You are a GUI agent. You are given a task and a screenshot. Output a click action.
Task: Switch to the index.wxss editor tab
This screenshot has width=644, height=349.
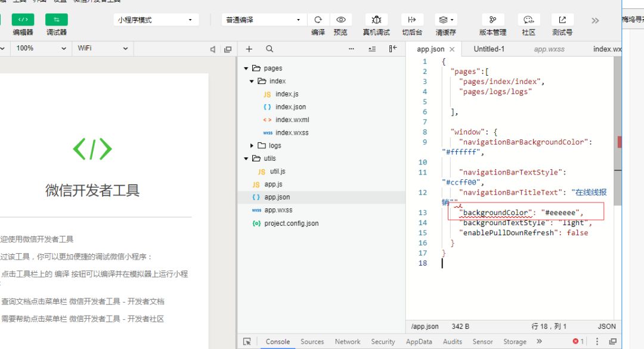(x=607, y=49)
